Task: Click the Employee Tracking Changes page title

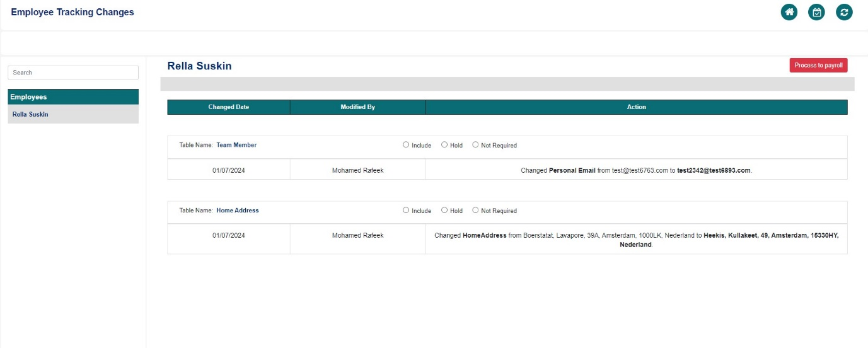Action: [x=72, y=12]
